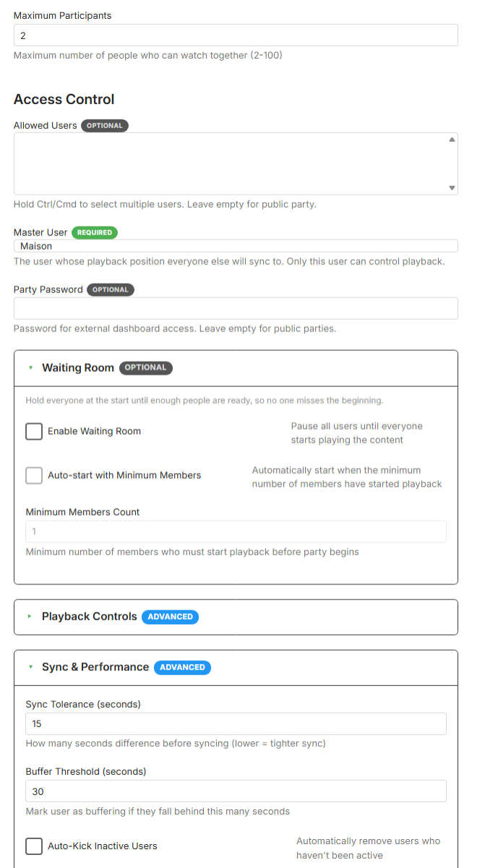
Task: Collapse the Sync & Performance section triangle
Action: coord(30,667)
